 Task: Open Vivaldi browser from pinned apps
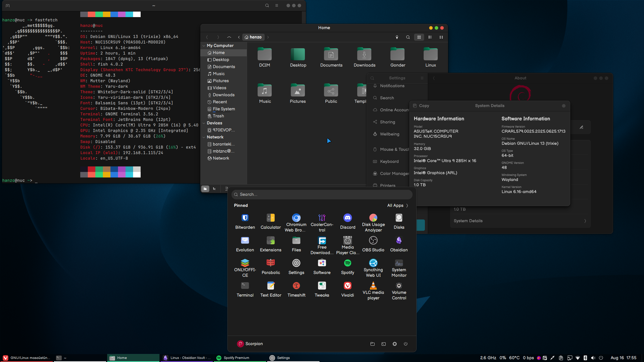tap(348, 289)
